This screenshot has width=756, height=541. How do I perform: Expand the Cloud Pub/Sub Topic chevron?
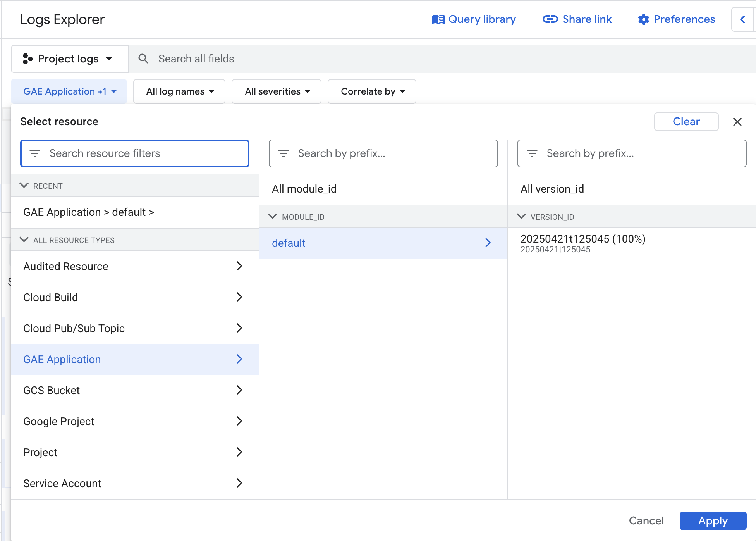239,328
